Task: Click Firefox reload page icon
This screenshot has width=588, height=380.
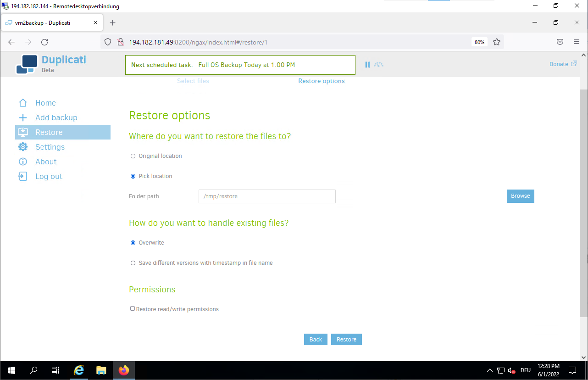Action: [44, 42]
